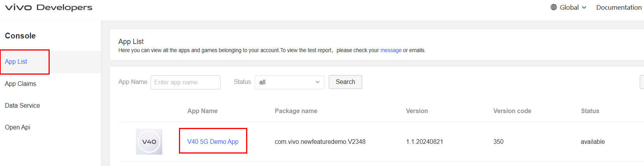Image resolution: width=644 pixels, height=166 pixels.
Task: Click the available status cell
Action: [x=592, y=142]
